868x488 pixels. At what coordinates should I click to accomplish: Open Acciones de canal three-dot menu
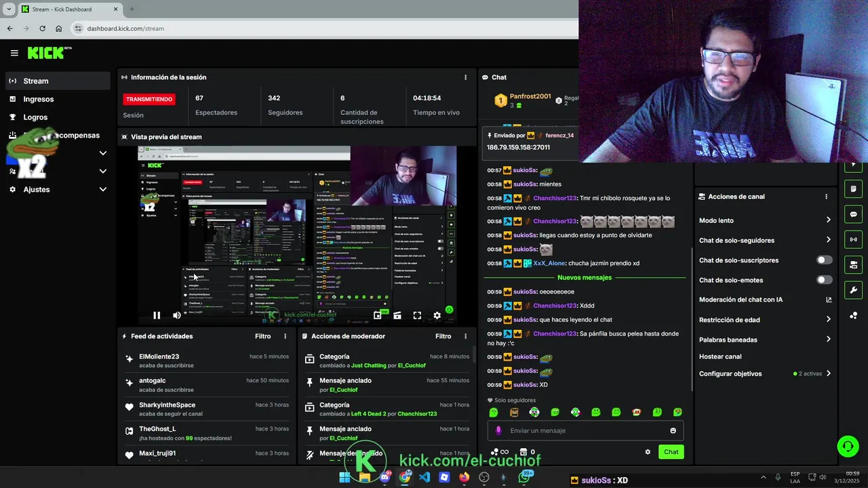coord(826,197)
